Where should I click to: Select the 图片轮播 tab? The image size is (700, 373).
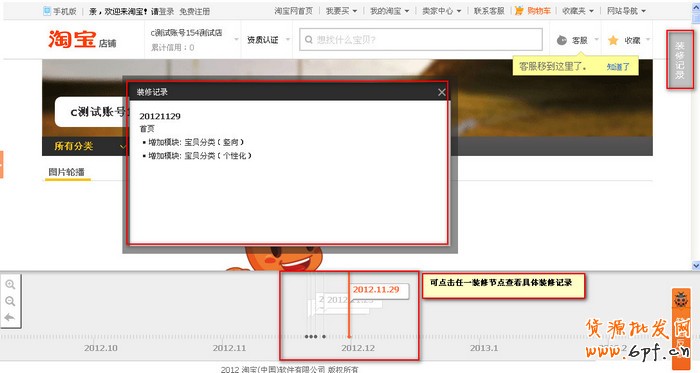point(67,172)
